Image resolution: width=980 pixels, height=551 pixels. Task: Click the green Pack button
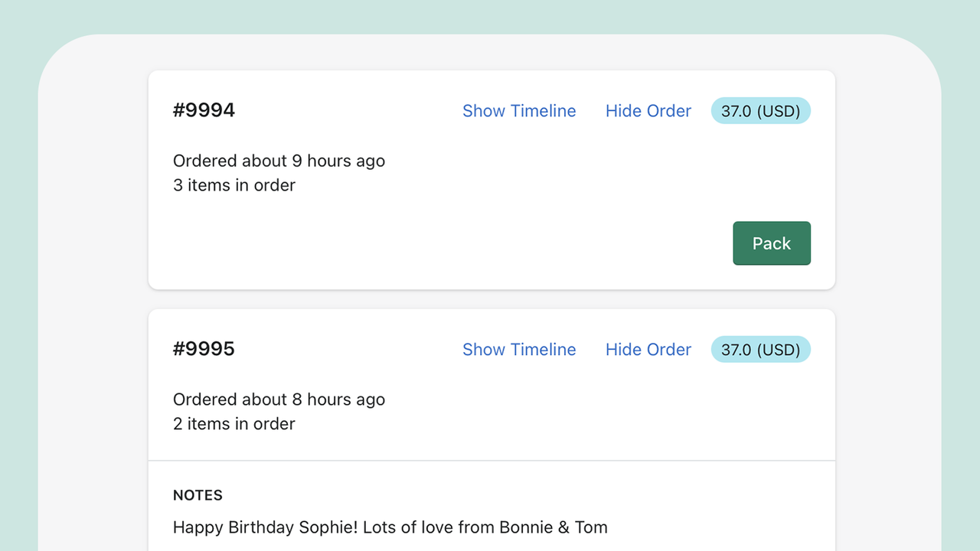pos(771,243)
